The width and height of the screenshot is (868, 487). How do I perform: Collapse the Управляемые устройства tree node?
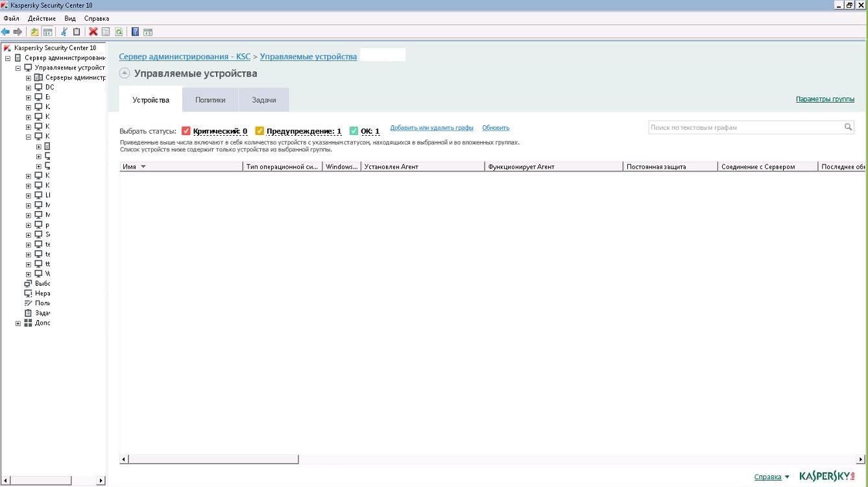pyautogui.click(x=18, y=68)
